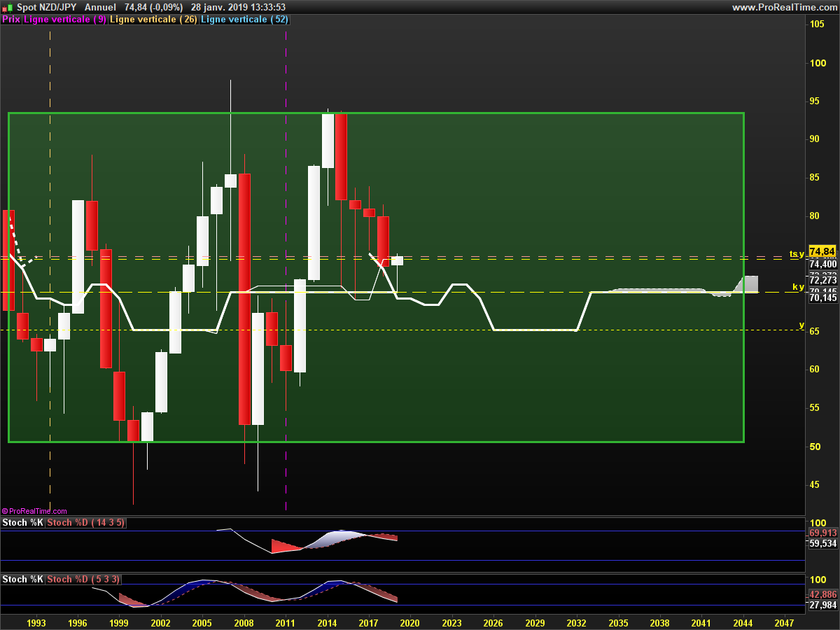Click the 42,886 stochastic value tag
The image size is (840, 630).
[x=822, y=594]
